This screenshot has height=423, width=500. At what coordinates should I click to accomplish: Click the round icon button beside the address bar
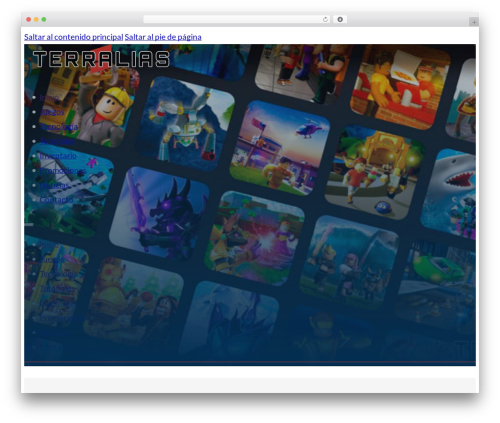pyautogui.click(x=340, y=20)
